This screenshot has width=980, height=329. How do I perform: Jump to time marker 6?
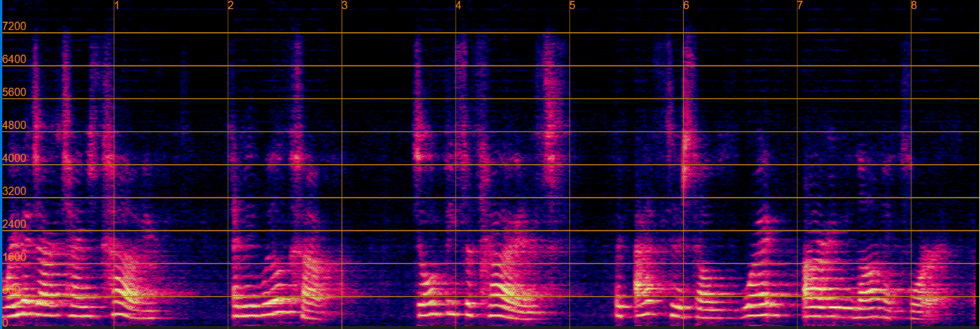tap(686, 6)
